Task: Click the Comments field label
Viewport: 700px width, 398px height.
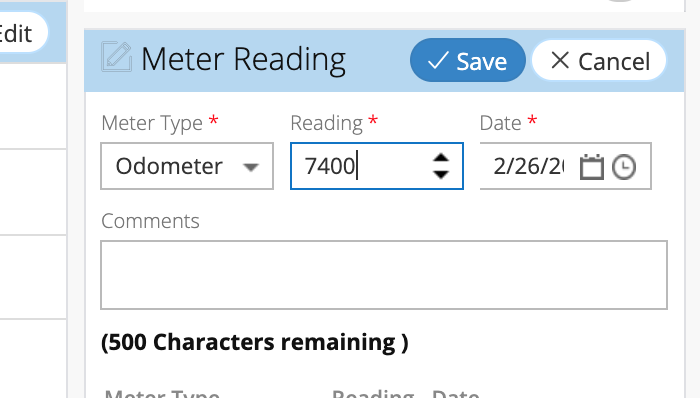Action: 150,221
